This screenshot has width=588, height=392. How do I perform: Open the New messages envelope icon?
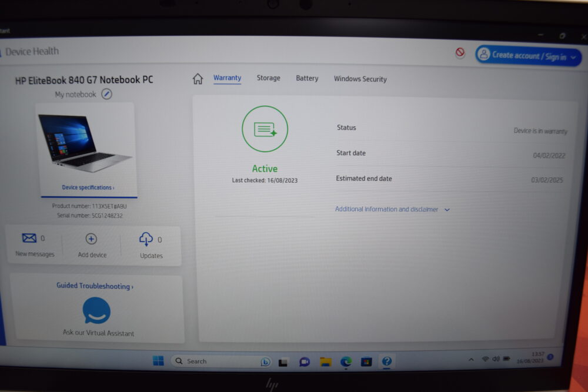point(29,238)
